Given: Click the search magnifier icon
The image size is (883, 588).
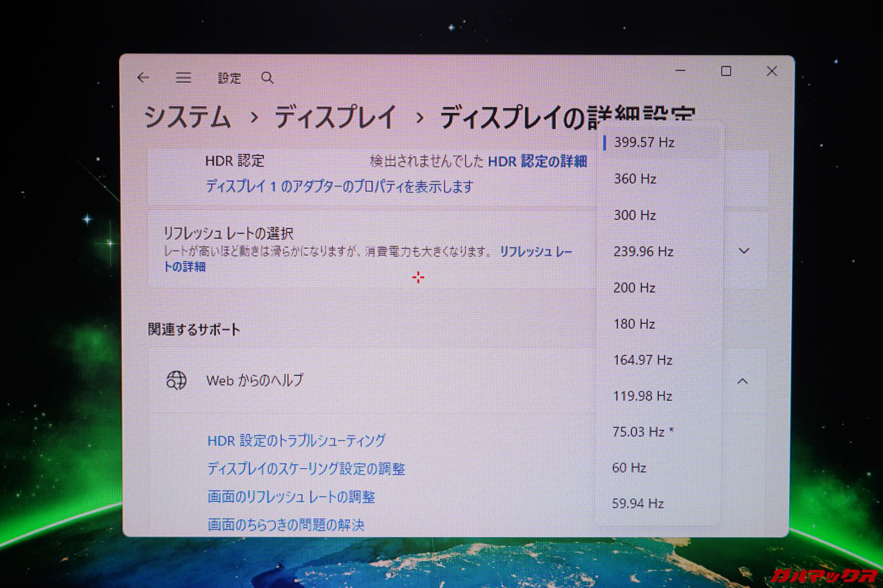Looking at the screenshot, I should point(268,78).
